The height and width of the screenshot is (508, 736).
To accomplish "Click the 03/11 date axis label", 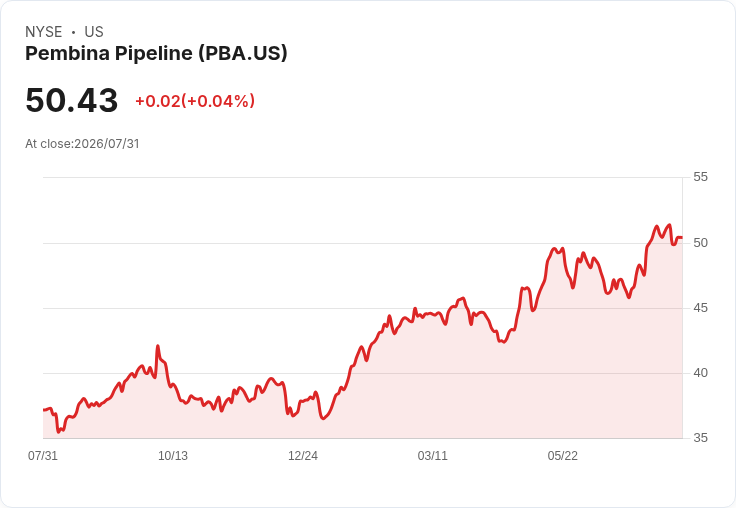I will pos(433,455).
